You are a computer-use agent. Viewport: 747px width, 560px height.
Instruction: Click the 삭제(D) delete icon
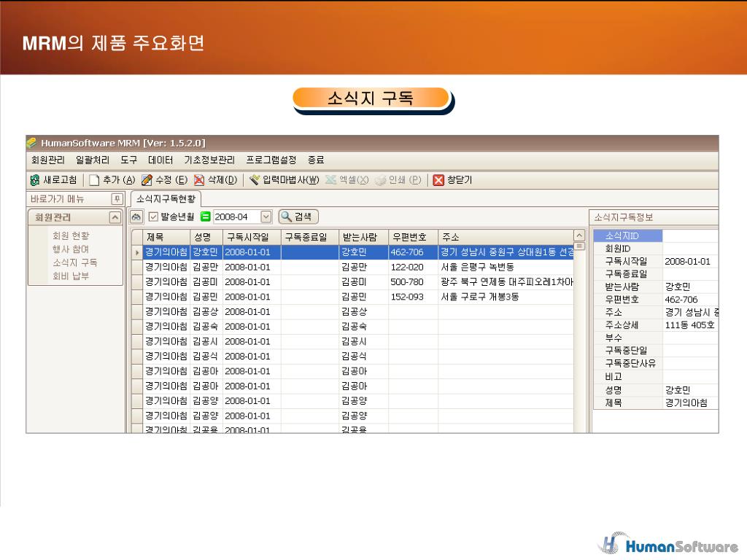[199, 180]
